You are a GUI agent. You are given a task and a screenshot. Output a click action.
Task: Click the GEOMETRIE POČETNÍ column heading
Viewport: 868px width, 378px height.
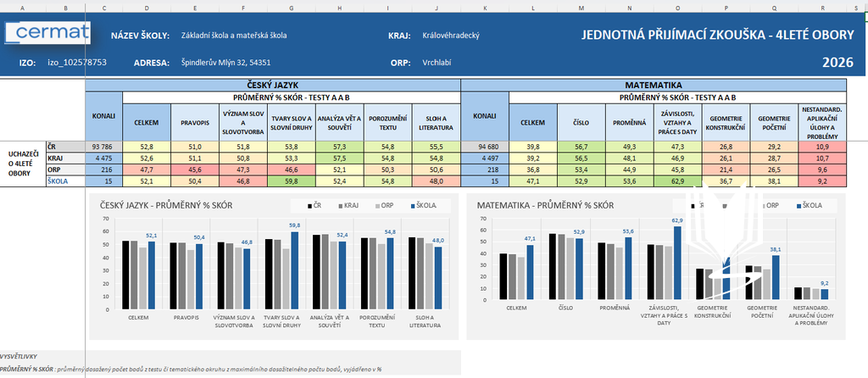pos(774,122)
